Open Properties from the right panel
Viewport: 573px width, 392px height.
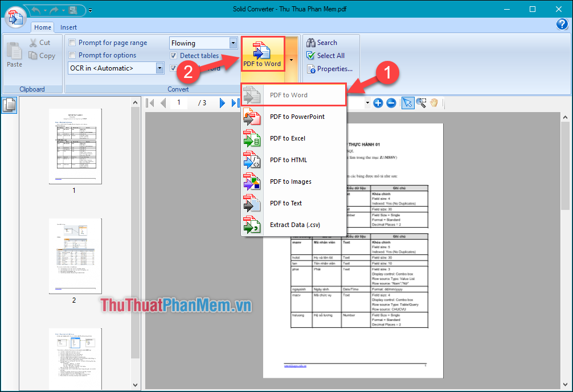point(331,69)
